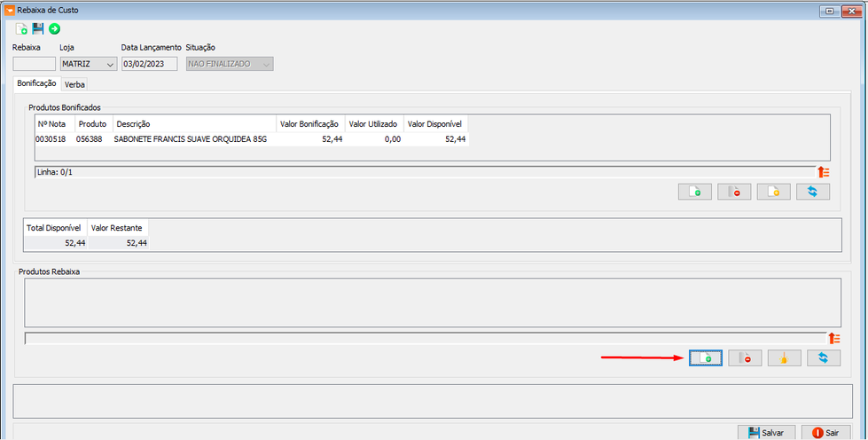Add a product in Produtos Rebaixa section
This screenshot has width=868, height=440.
click(706, 358)
